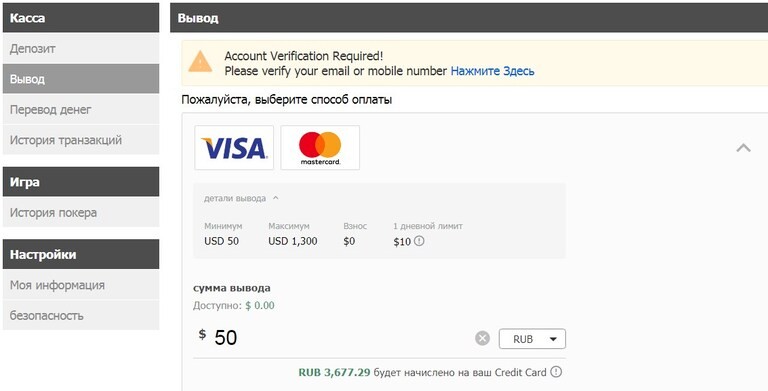The width and height of the screenshot is (768, 391).
Task: Open История покера page
Action: point(81,212)
